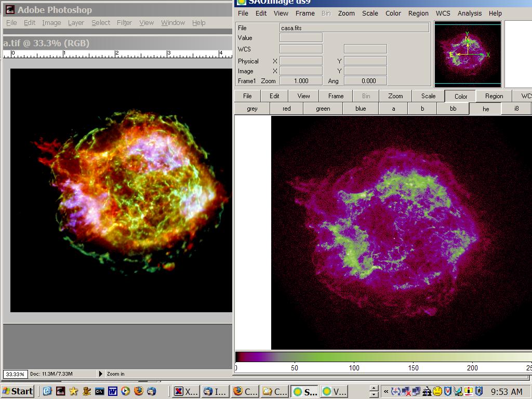Click ds9 button bar Scale button

(x=428, y=96)
